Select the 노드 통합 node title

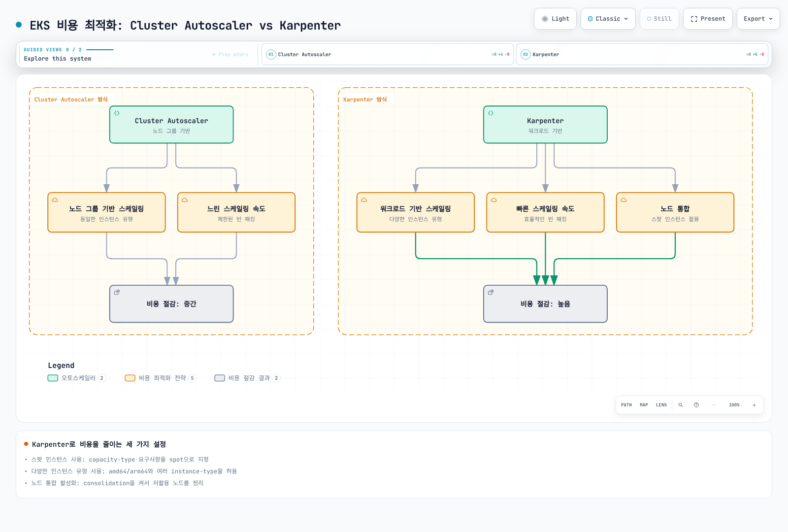[675, 209]
